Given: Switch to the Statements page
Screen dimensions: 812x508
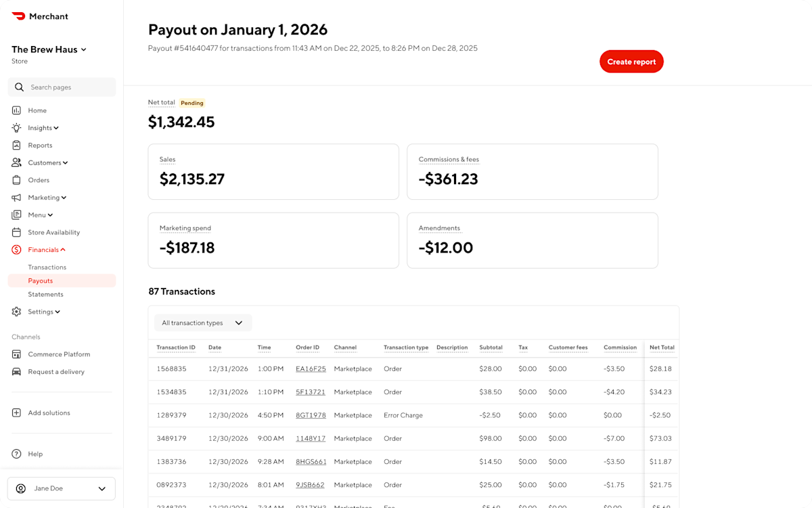Looking at the screenshot, I should (45, 294).
